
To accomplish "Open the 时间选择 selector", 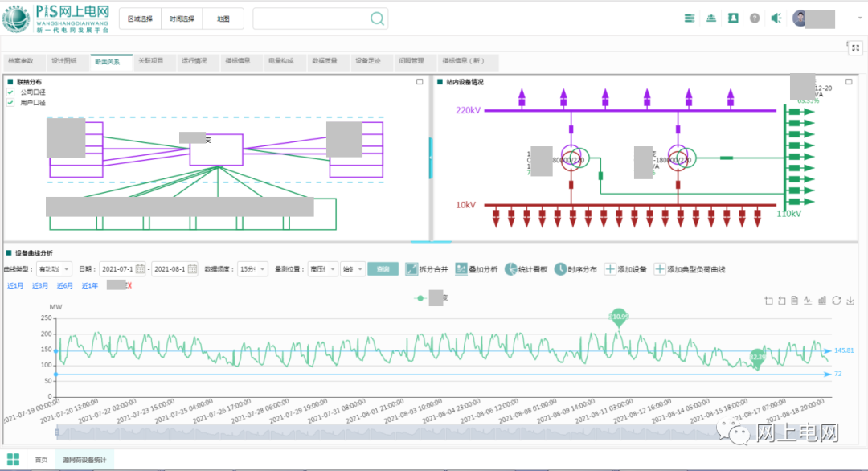I will (182, 18).
